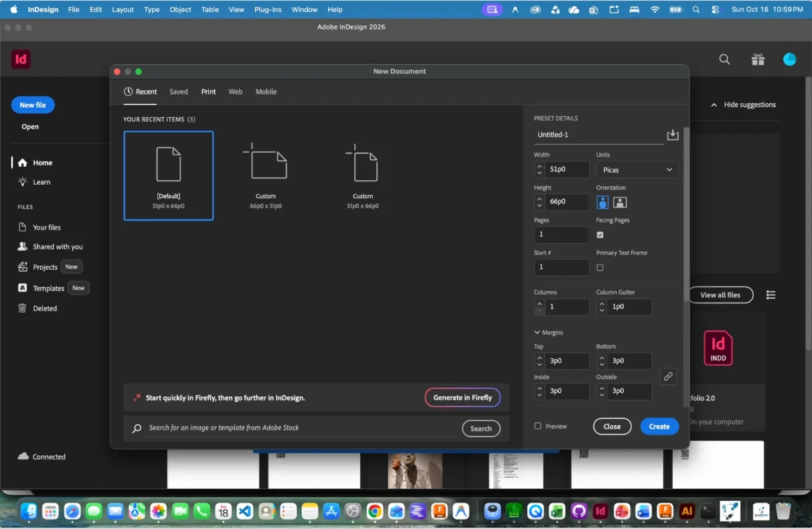Viewport: 812px width, 529px height.
Task: Click the Adobe Stock Search button
Action: point(481,429)
